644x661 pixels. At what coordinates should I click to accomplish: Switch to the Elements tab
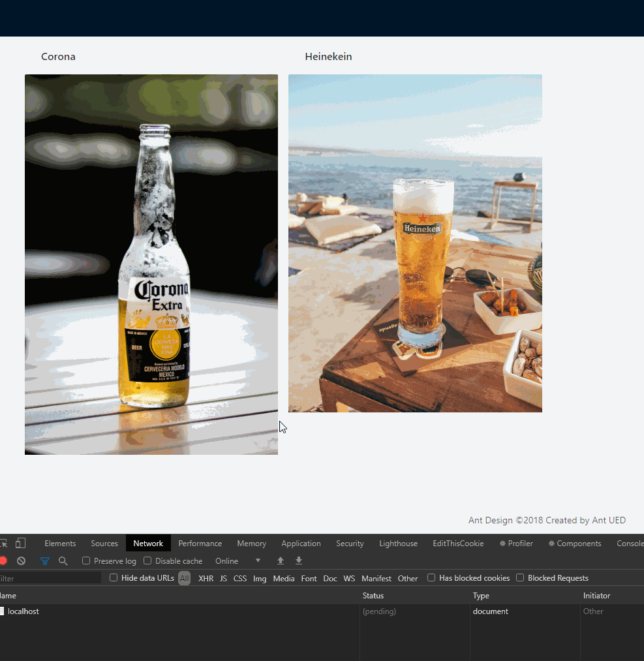[x=60, y=544]
